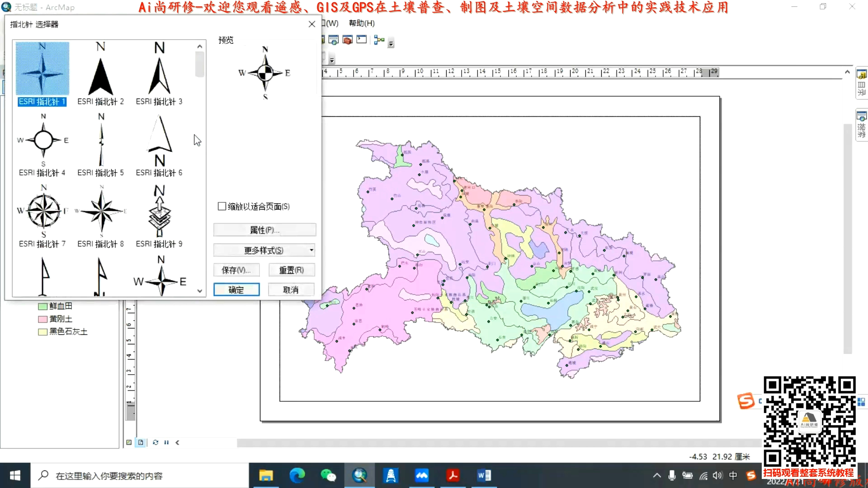
Task: Switch to data view button
Action: pos(129,442)
